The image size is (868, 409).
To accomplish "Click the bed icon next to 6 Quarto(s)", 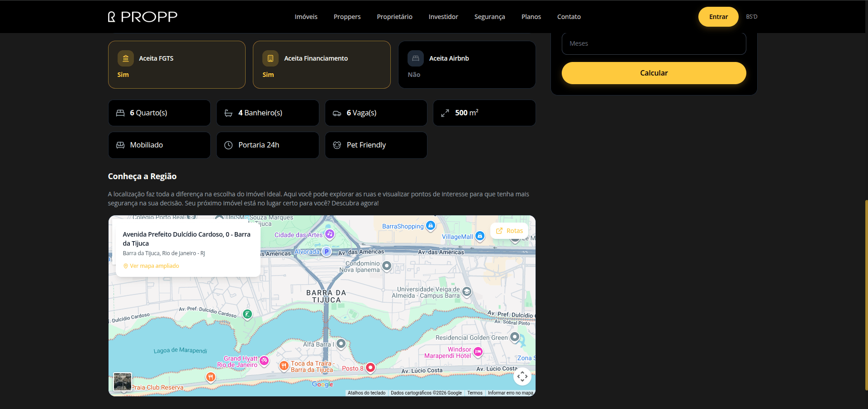I will 120,113.
